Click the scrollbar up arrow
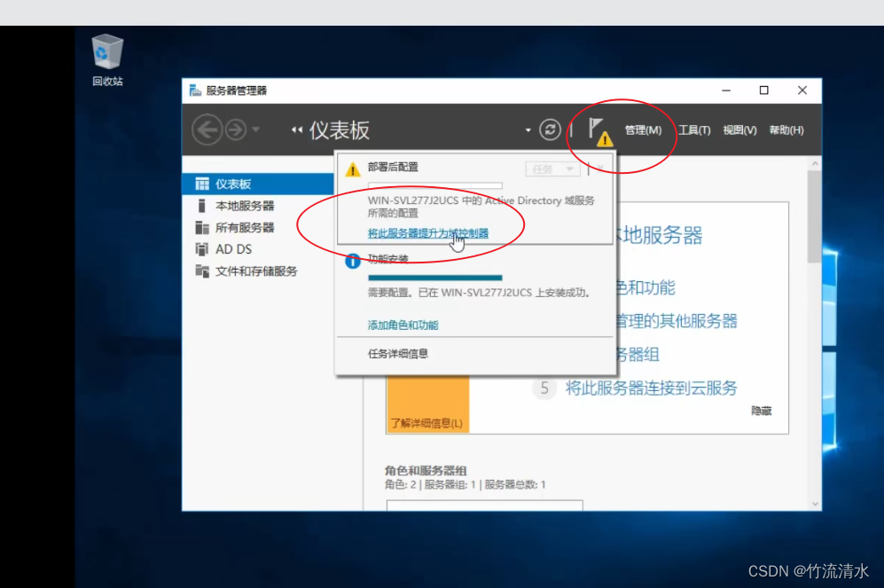 [x=815, y=163]
